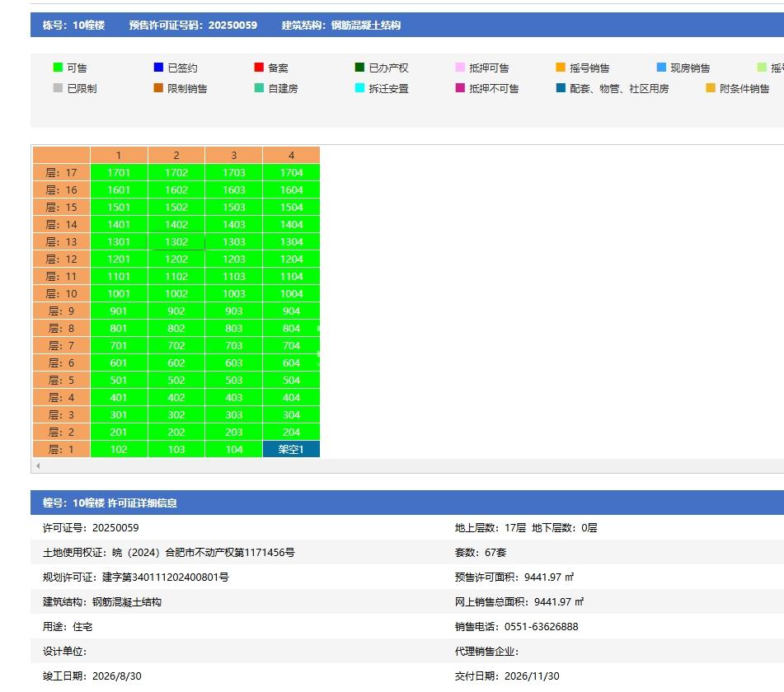
Task: Open unit 604 on floor 6
Action: click(x=292, y=362)
